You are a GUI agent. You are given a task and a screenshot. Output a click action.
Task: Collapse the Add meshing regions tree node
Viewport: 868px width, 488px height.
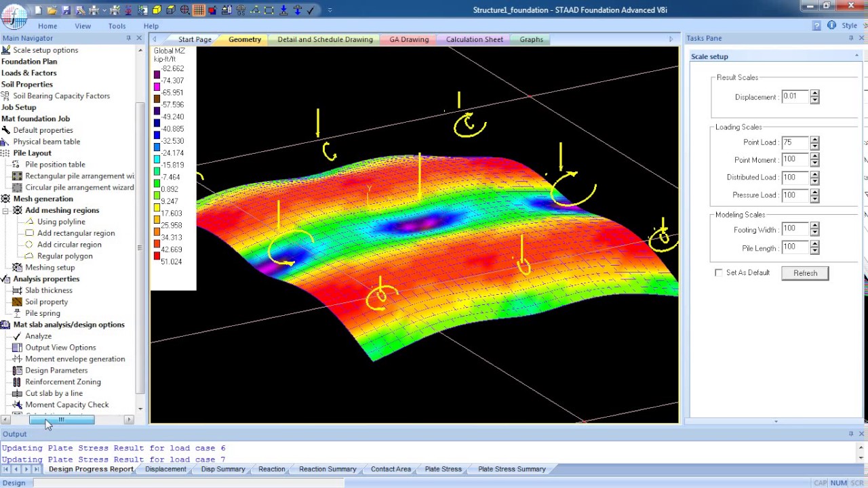coord(5,211)
